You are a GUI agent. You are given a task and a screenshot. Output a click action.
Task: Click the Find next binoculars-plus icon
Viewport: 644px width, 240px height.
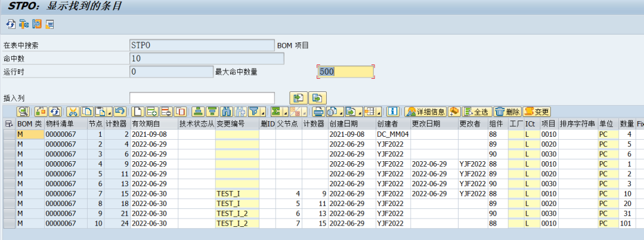pos(240,112)
